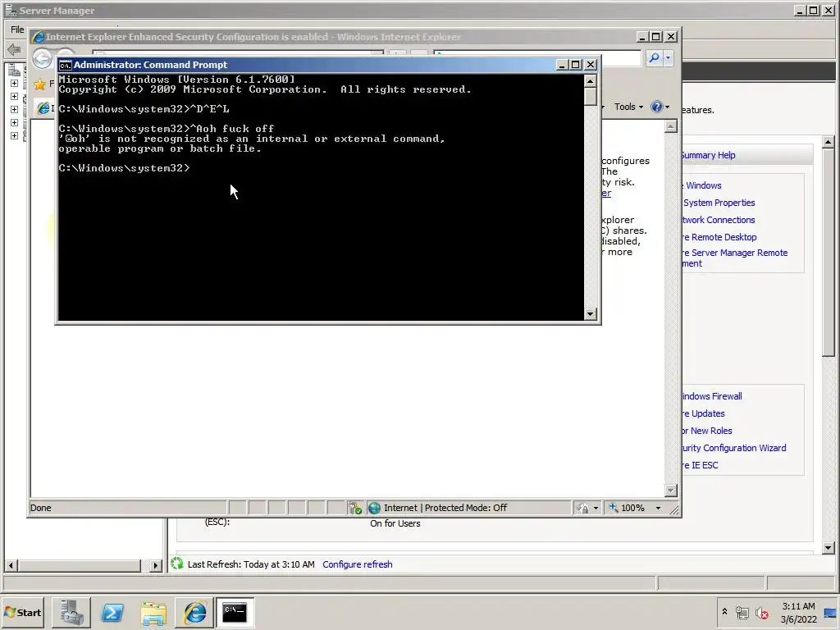Viewport: 840px width, 630px height.
Task: Open the 'Network Connections' link
Action: click(719, 220)
